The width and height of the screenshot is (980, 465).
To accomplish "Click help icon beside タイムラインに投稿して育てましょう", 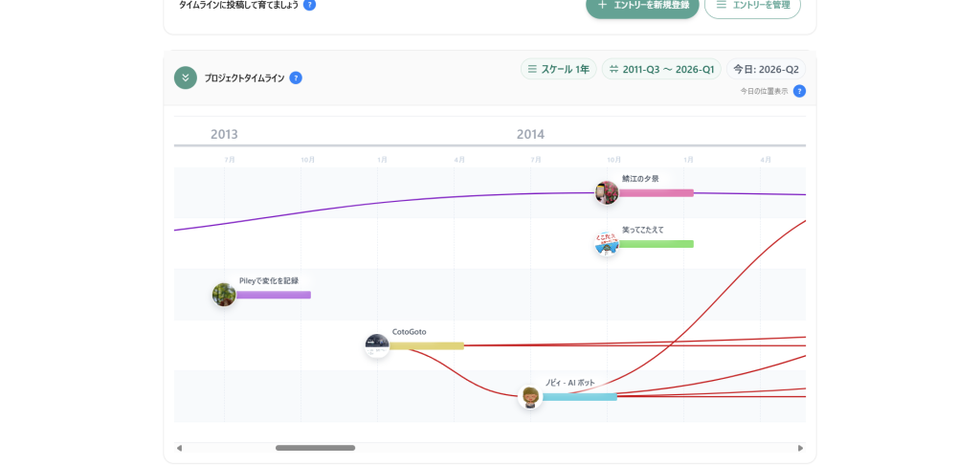I will [x=309, y=5].
